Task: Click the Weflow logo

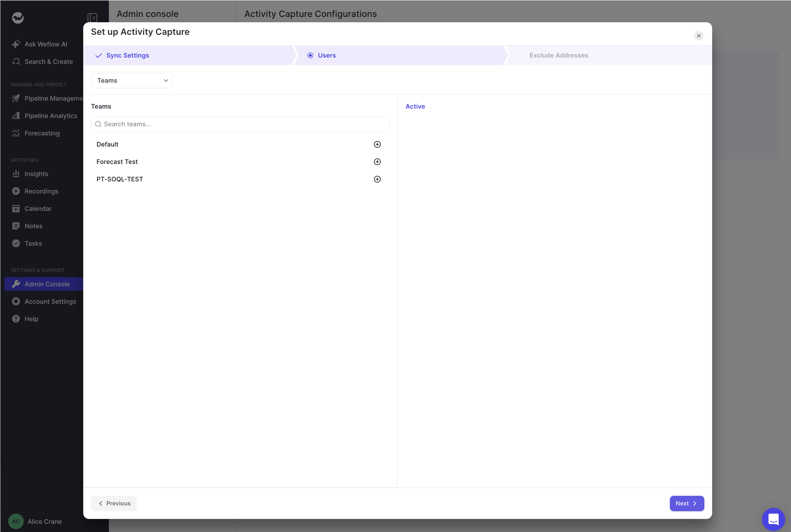Action: click(18, 18)
